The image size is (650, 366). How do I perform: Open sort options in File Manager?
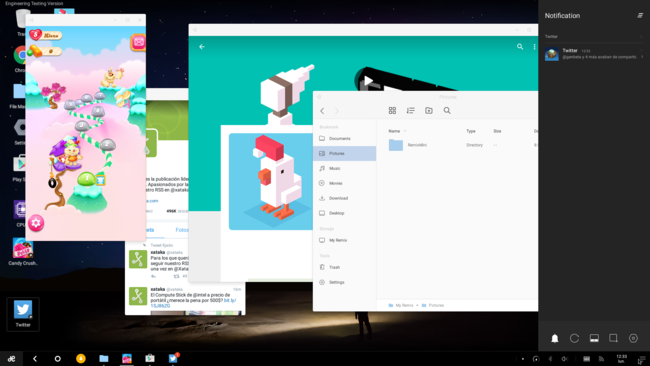tap(410, 111)
